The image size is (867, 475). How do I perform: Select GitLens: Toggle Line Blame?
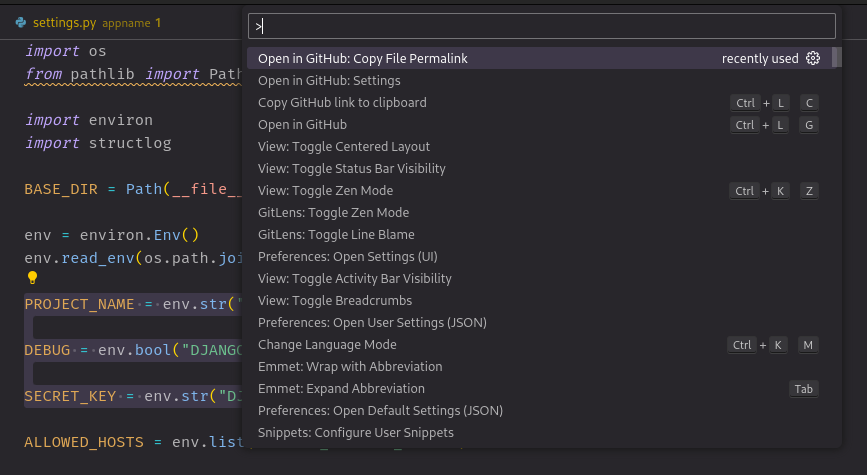tap(539, 234)
